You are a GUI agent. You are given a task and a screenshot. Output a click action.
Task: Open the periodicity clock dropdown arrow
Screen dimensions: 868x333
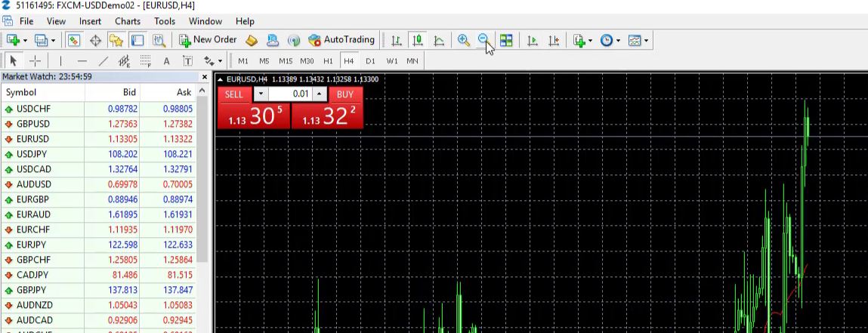click(618, 40)
